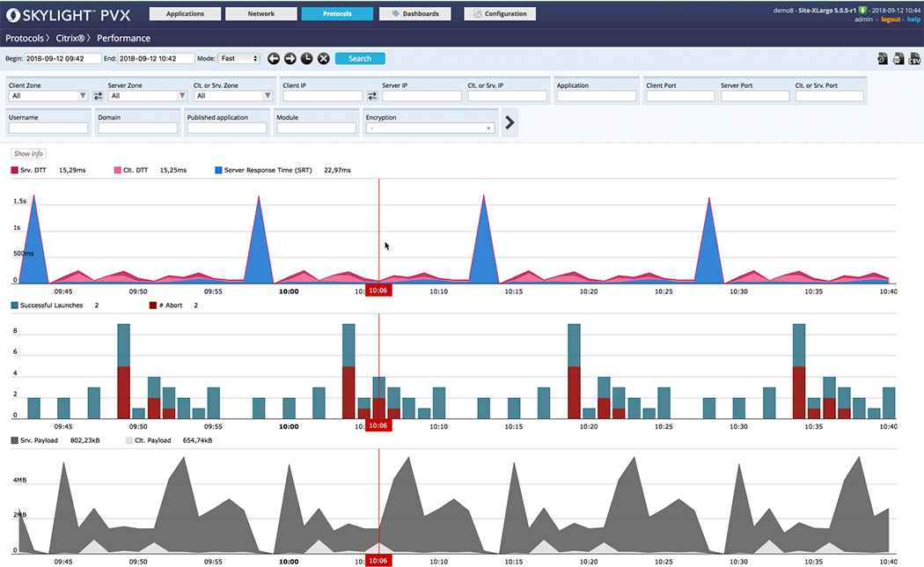Open the Configuration menu
Screen dimensions: 924x567
500,13
